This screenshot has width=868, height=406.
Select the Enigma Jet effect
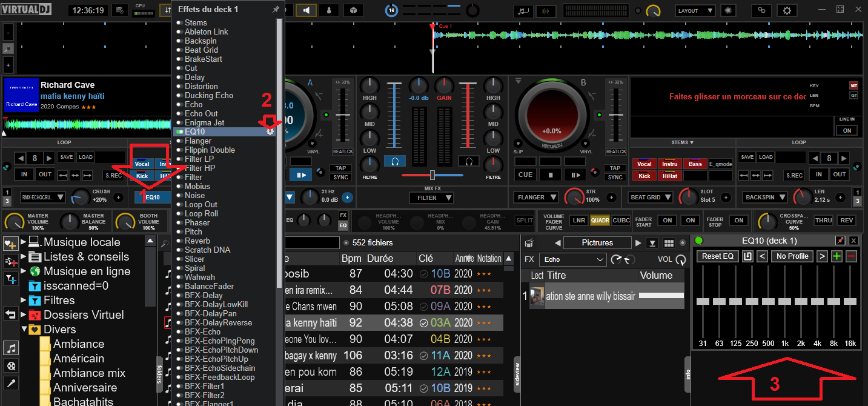(204, 122)
